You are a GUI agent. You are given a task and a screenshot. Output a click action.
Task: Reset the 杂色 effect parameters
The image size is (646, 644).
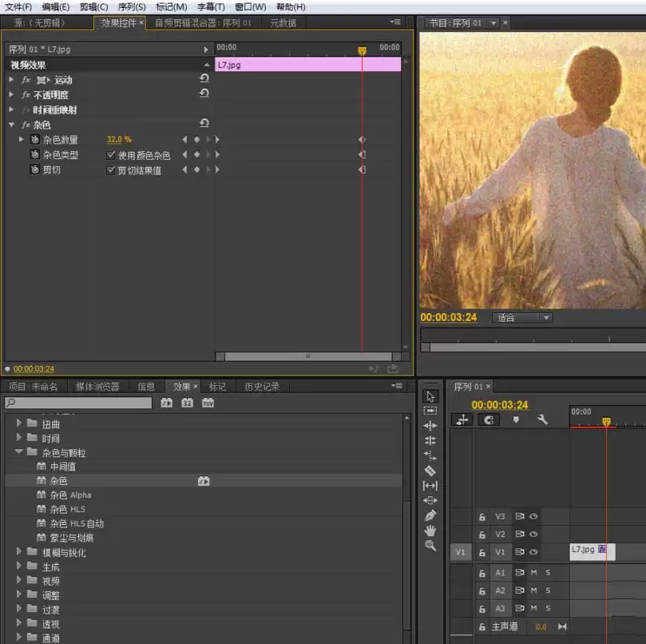point(204,123)
